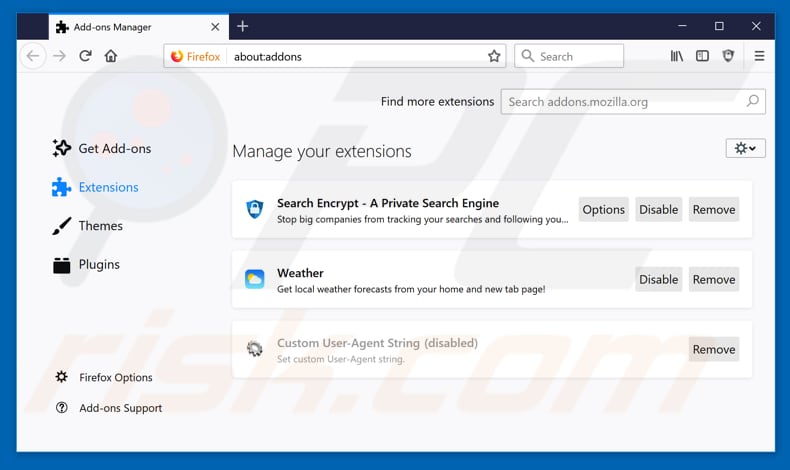Switch to the Plugins category
790x470 pixels.
(x=86, y=264)
